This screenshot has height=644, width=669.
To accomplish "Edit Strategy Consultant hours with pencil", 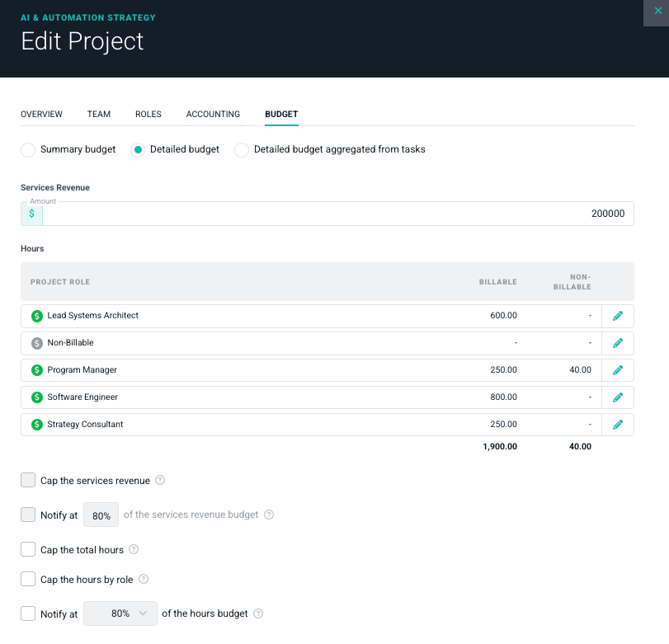I will point(618,425).
